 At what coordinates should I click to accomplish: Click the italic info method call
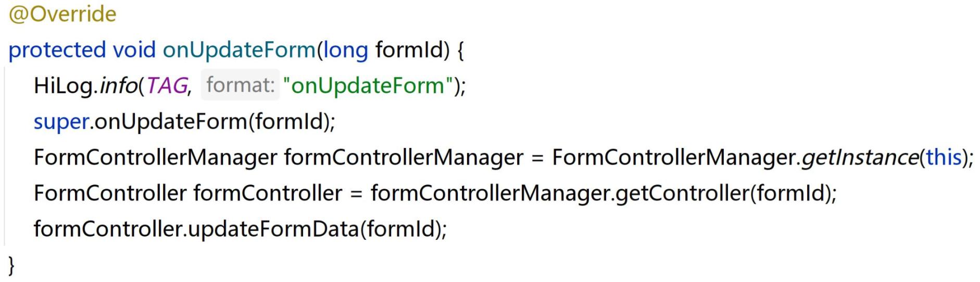coord(118,85)
